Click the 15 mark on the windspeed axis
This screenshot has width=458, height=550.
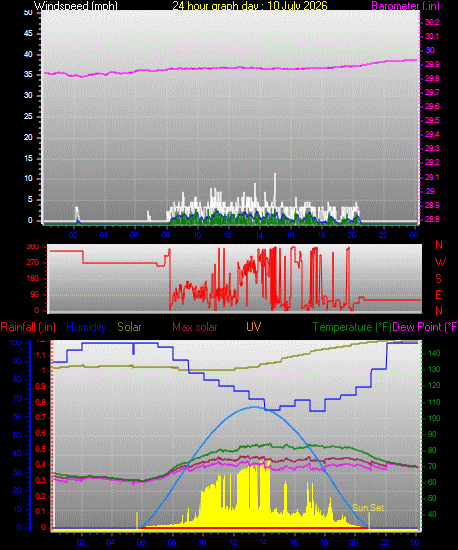28,158
